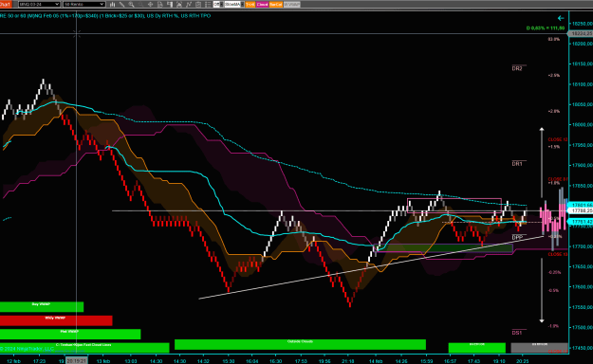593x364 pixels.
Task: Click the cyan 17761.42 price marker
Action: pos(581,222)
